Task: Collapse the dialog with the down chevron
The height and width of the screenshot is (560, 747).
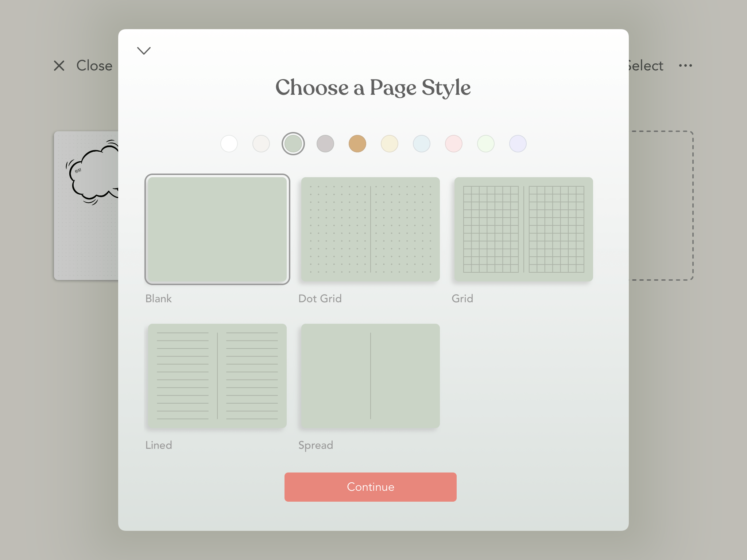Action: (x=144, y=51)
